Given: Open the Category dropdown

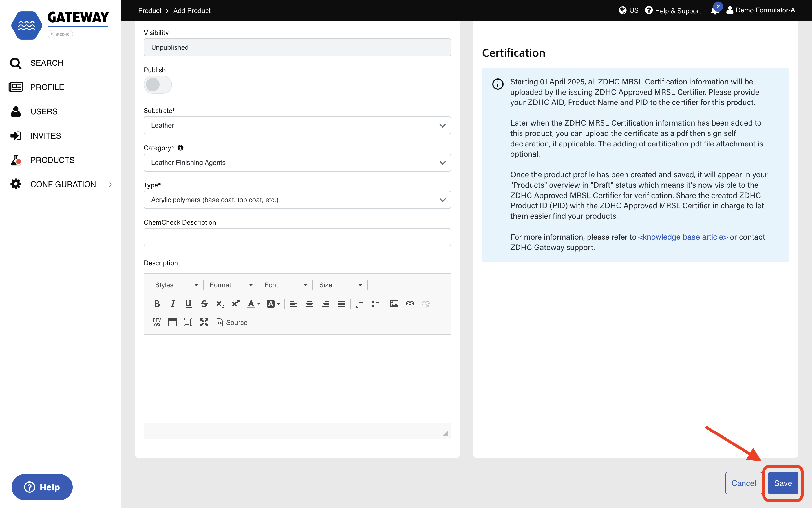Looking at the screenshot, I should tap(297, 163).
